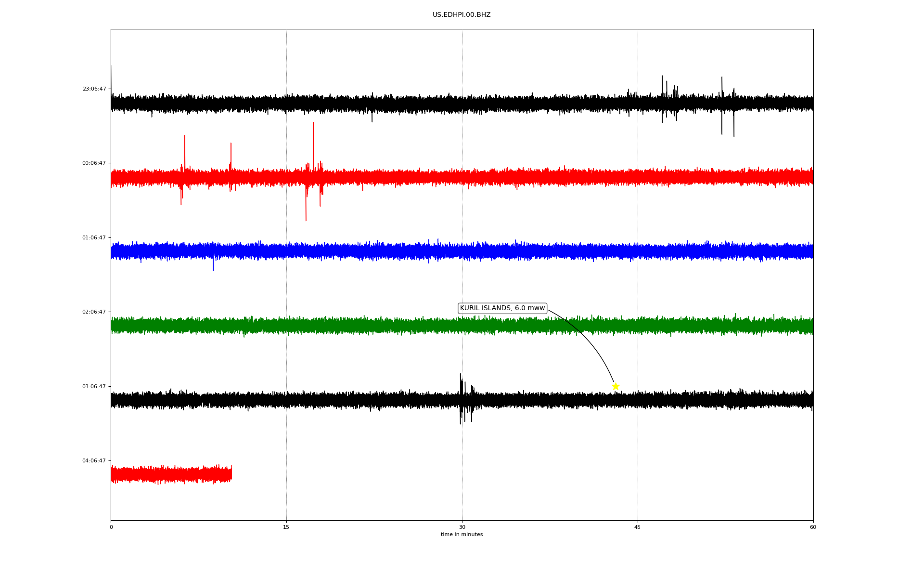Click the 23:06:47 time label

pos(94,89)
